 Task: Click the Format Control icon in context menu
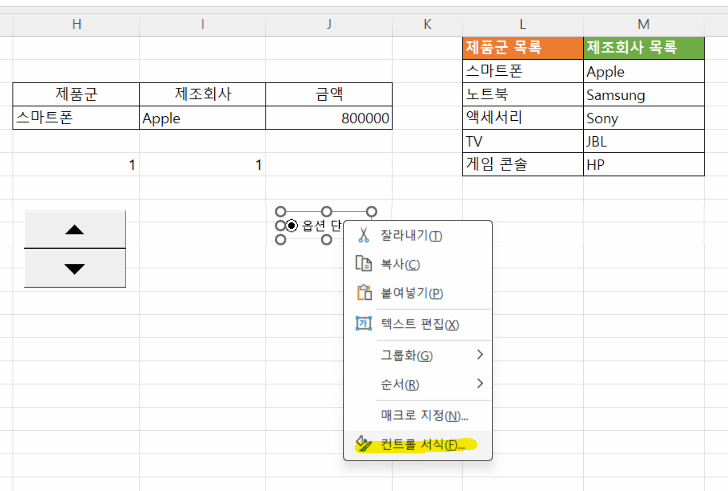(x=364, y=444)
